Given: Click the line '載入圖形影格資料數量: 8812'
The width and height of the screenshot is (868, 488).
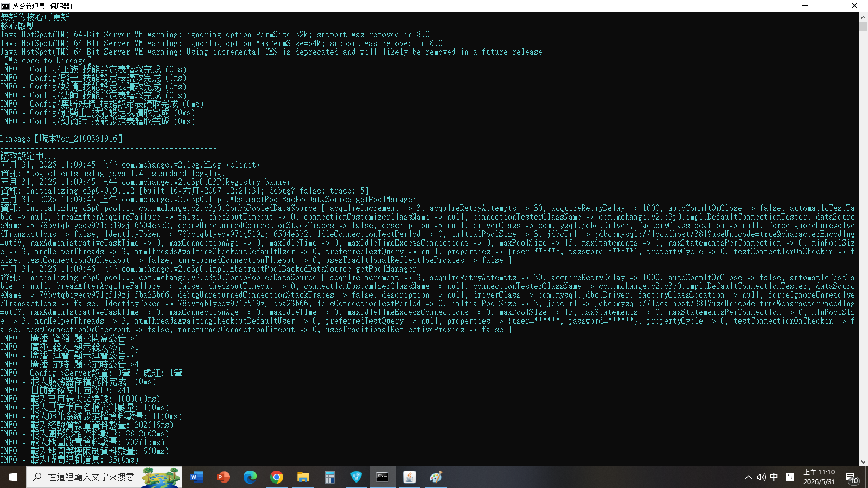Looking at the screenshot, I should (x=85, y=434).
